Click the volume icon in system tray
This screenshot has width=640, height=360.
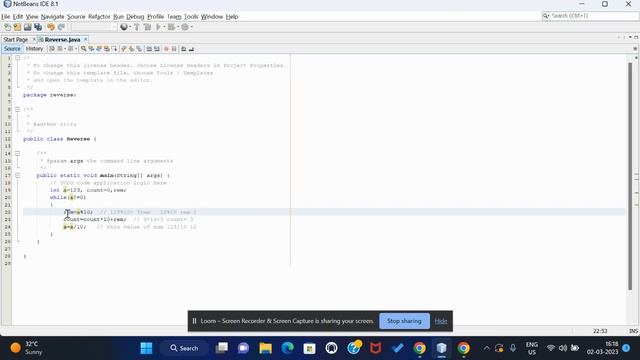563,348
